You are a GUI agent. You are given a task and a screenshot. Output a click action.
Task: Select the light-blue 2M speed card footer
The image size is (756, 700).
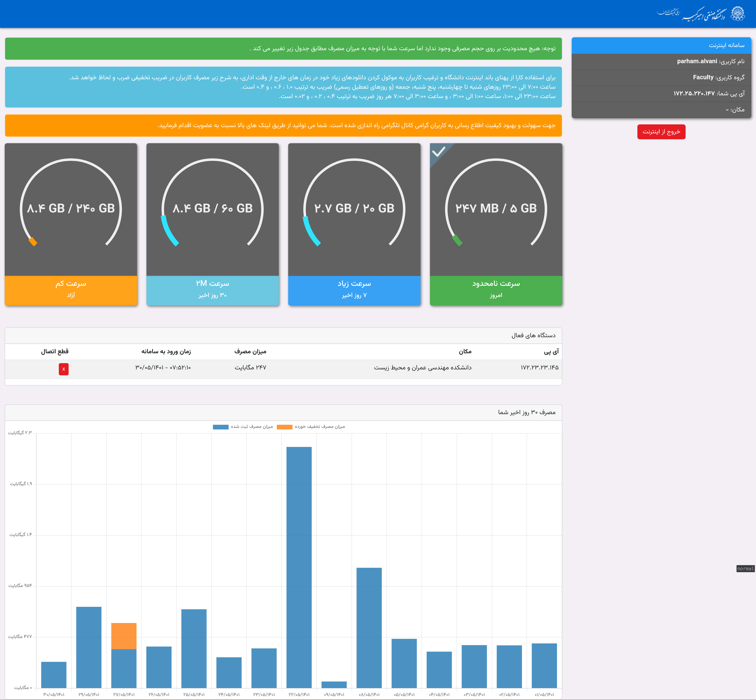click(x=212, y=290)
